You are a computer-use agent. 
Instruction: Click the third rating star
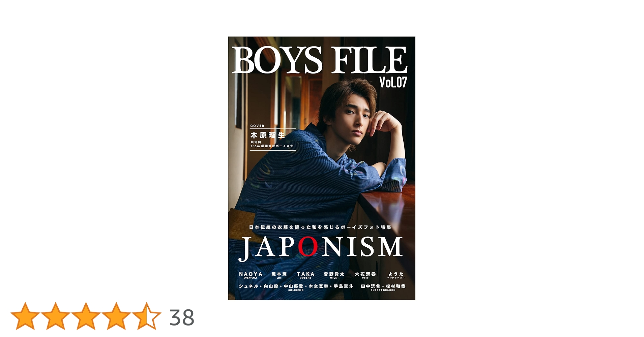coord(86,316)
